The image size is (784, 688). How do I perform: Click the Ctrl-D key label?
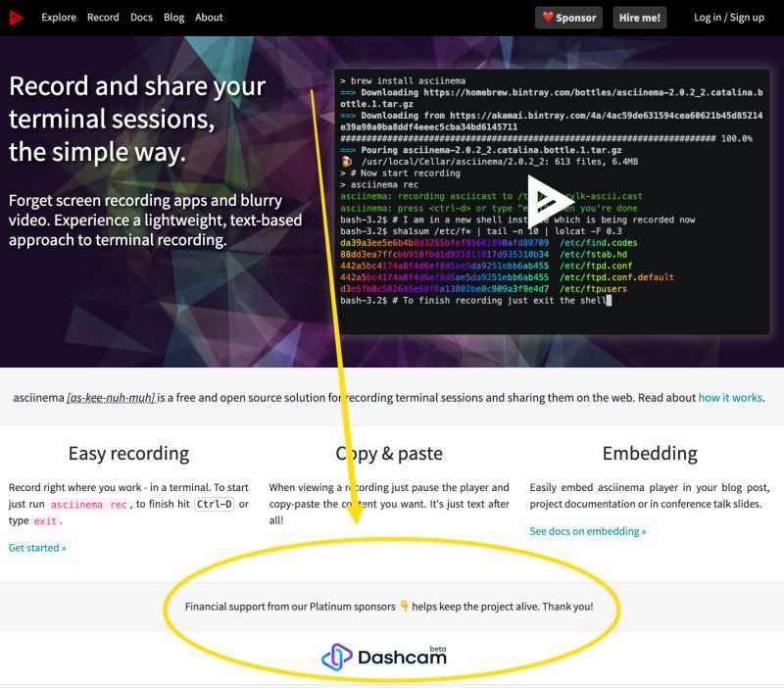click(214, 504)
